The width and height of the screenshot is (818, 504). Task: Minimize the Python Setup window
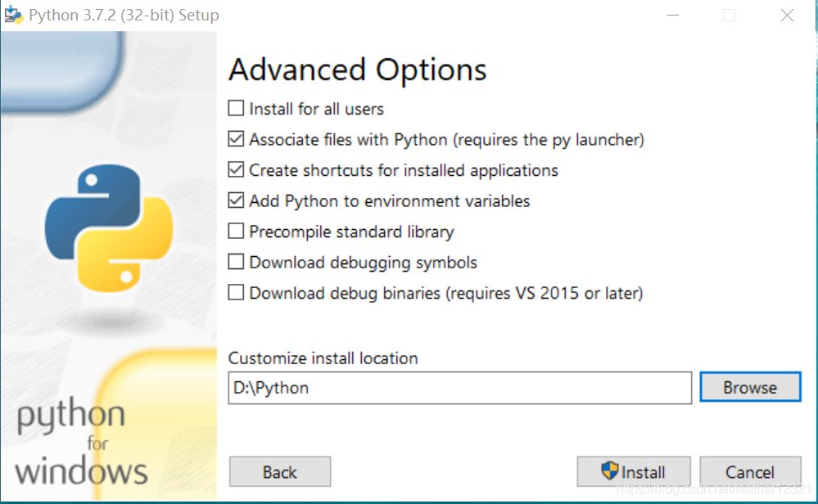coord(673,15)
